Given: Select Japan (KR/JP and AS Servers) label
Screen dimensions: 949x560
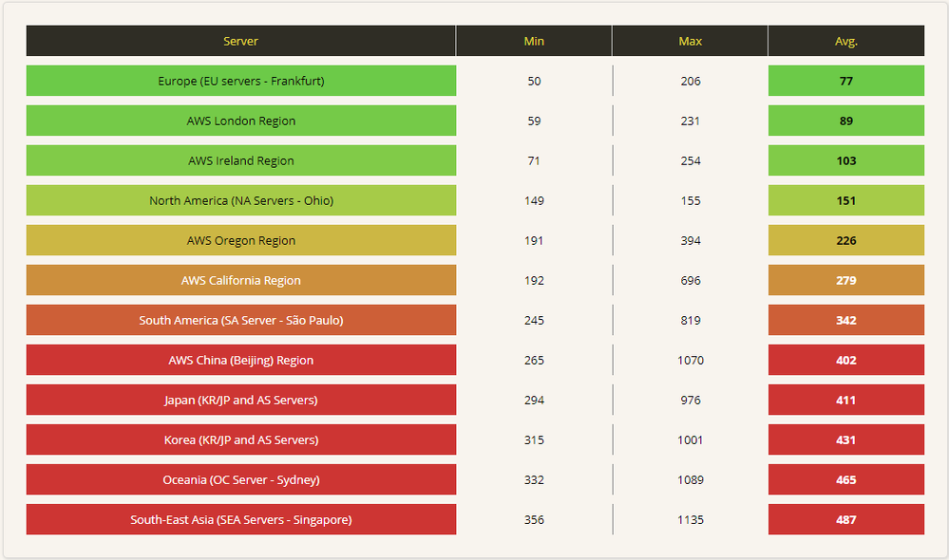Looking at the screenshot, I should pyautogui.click(x=241, y=400).
